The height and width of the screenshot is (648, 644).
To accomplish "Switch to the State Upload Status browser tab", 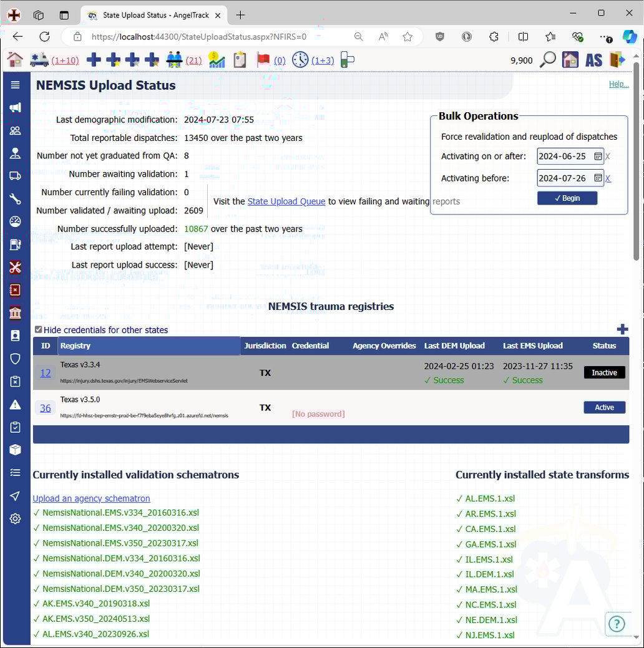I will [x=150, y=14].
